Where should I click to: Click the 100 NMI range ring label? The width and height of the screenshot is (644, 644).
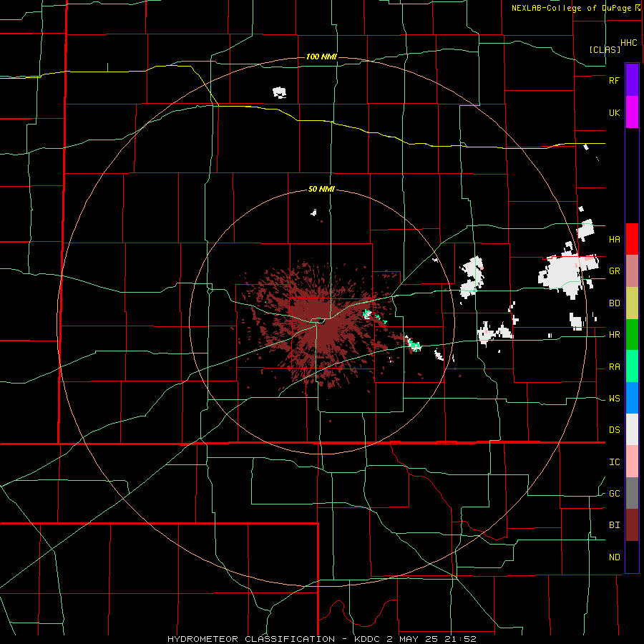pyautogui.click(x=321, y=57)
